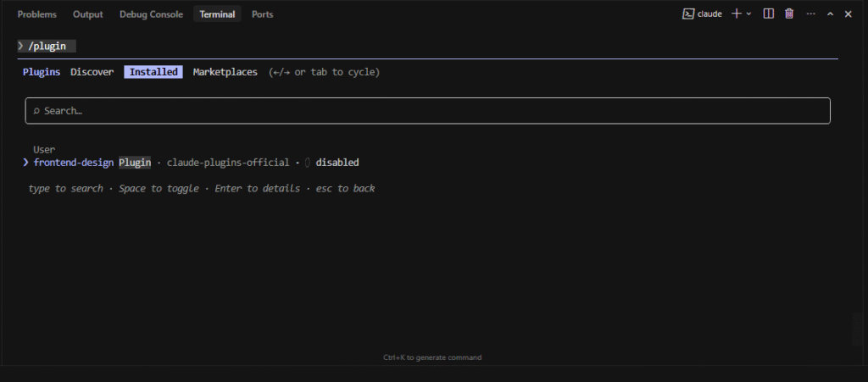Screen dimensions: 868x382
Task: Expand the frontend-design plugin row arrow
Action: [26, 162]
